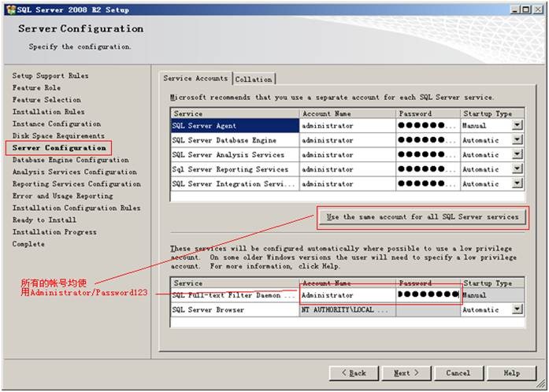The height and width of the screenshot is (392, 549).
Task: Click Use the same account for all SQL Server services
Action: tap(423, 217)
